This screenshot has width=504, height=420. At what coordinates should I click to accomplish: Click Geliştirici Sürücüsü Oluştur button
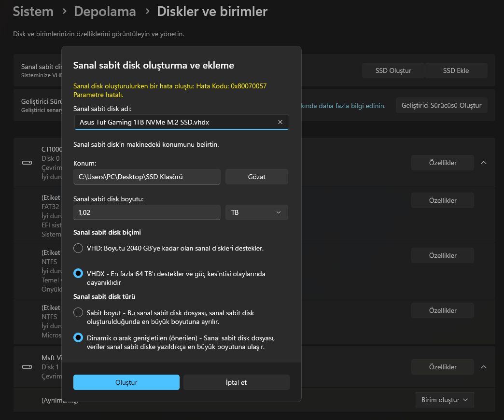point(441,105)
